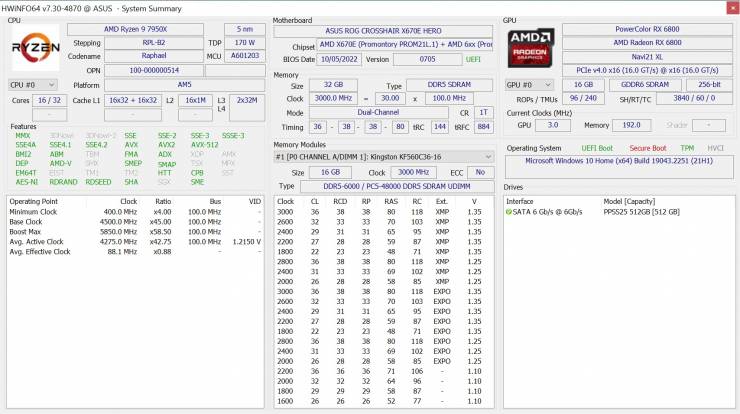Click the AVX-512 feature label
The image size is (740, 414).
[x=205, y=145]
